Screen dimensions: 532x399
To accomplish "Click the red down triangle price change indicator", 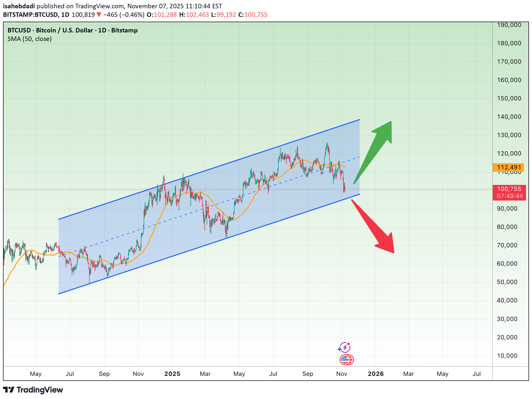I will (99, 15).
